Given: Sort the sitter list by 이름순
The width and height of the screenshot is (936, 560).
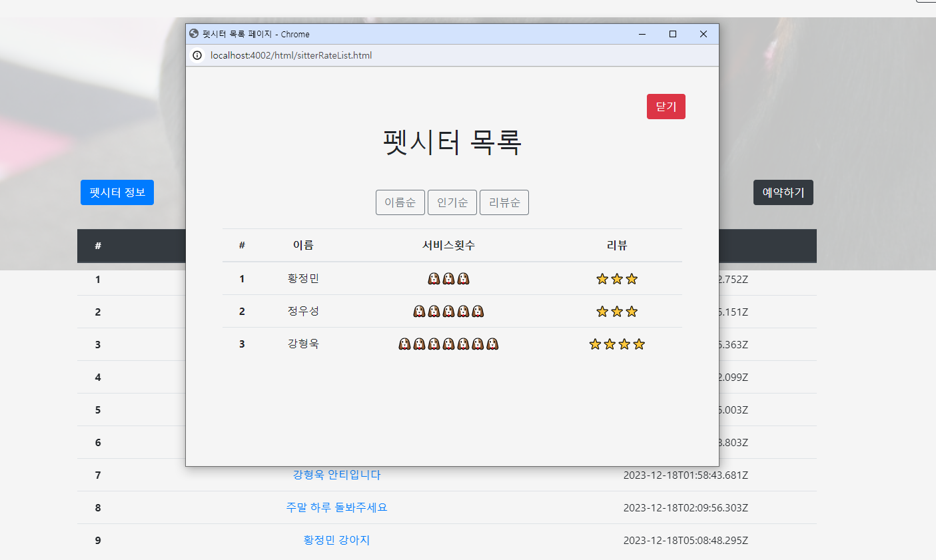Looking at the screenshot, I should pos(400,202).
